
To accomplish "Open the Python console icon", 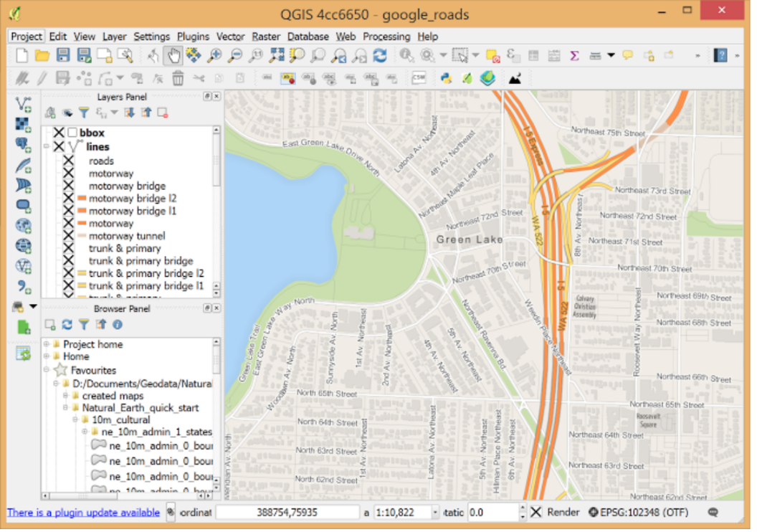I will pos(446,77).
